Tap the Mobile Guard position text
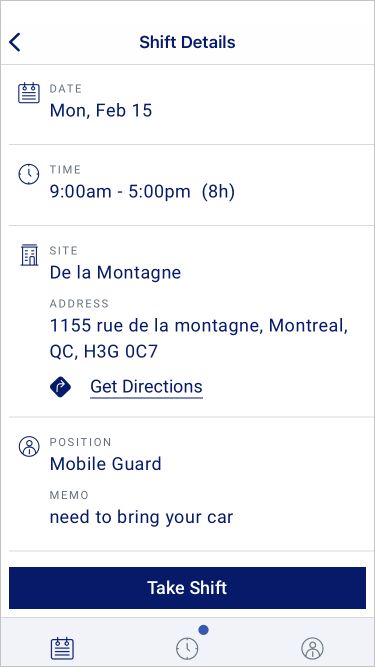 coord(105,464)
